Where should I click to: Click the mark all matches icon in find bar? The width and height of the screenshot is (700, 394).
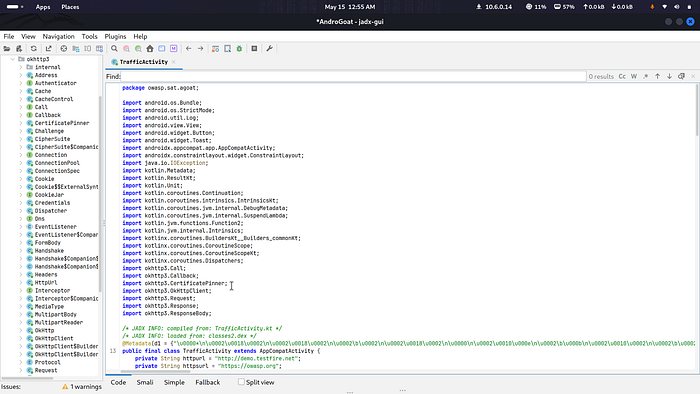point(681,76)
